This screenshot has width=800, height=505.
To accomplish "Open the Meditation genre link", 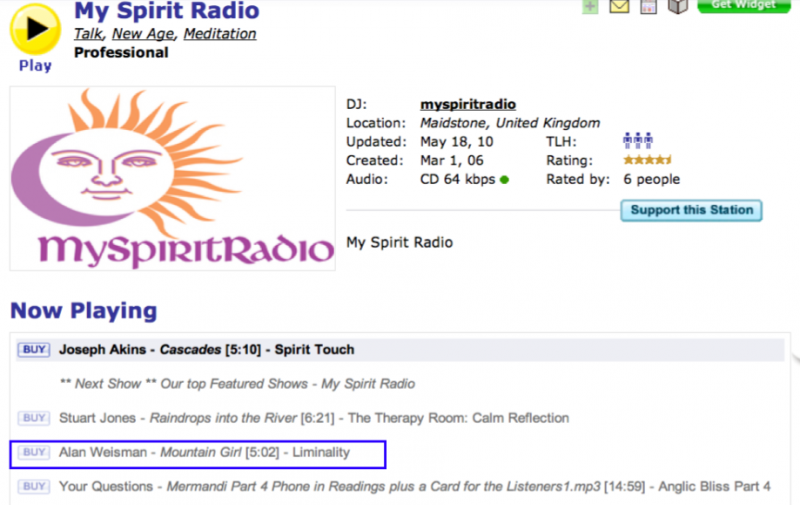I will pos(219,34).
